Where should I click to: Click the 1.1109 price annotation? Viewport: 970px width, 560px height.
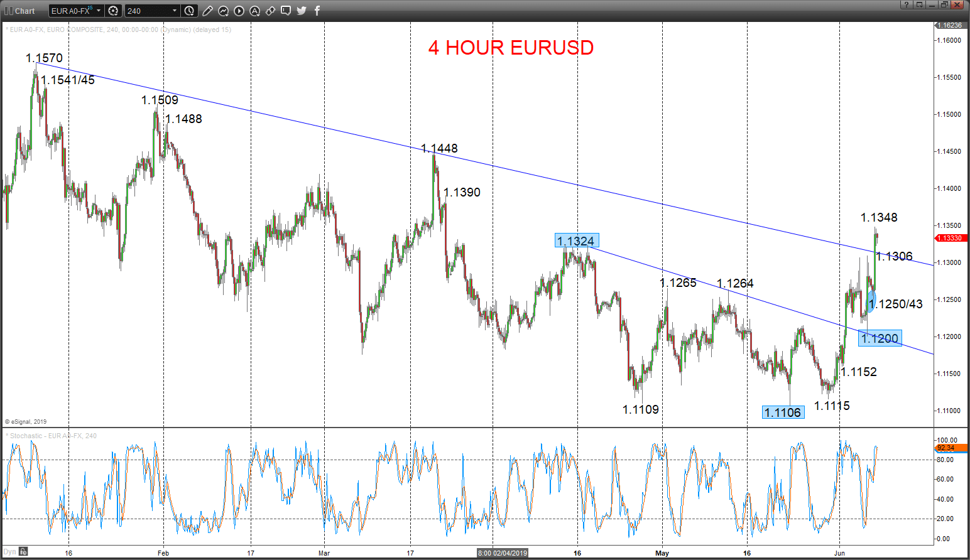point(641,409)
